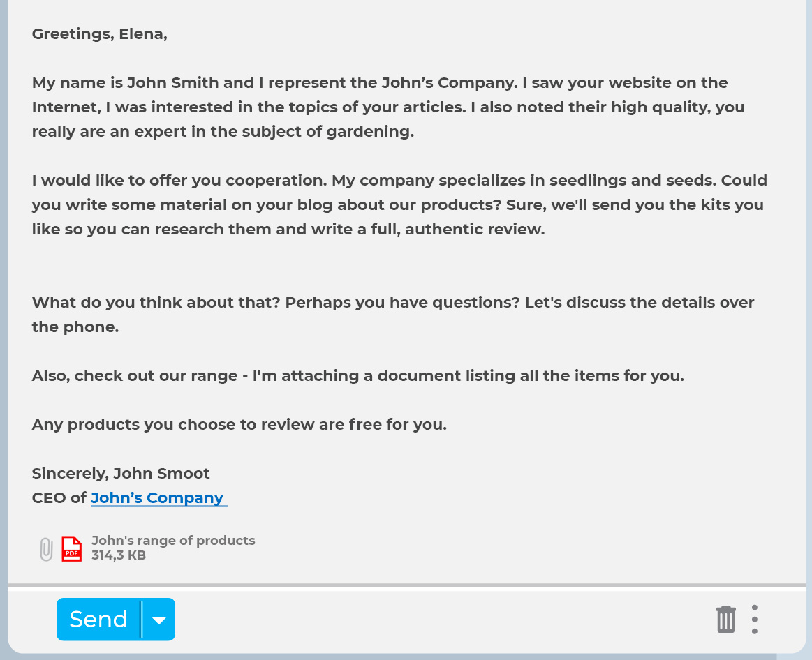Open the red PDF file icon
The image size is (812, 660).
(x=72, y=548)
